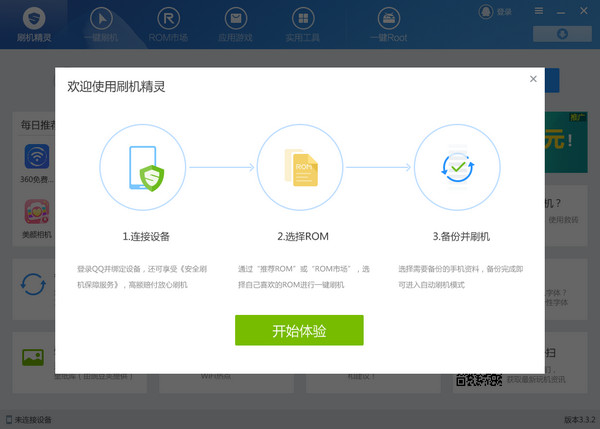The image size is (600, 429).
Task: Click the 连接设备 phone shield icon
Action: click(147, 168)
